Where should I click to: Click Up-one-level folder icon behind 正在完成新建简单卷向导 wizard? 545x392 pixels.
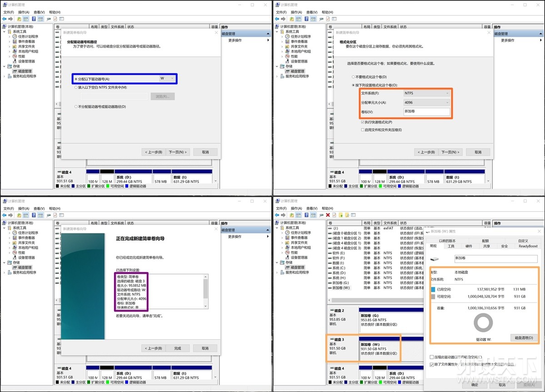19,215
